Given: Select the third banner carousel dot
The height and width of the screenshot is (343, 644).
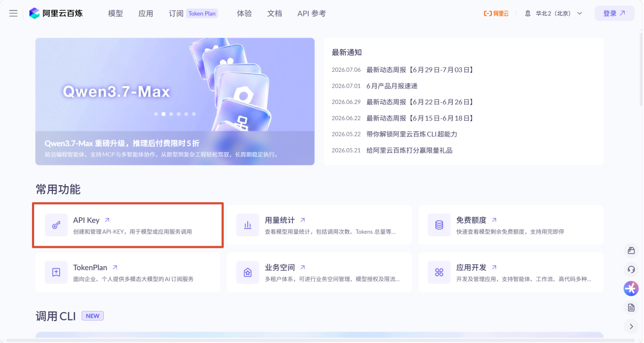Looking at the screenshot, I should [x=171, y=114].
